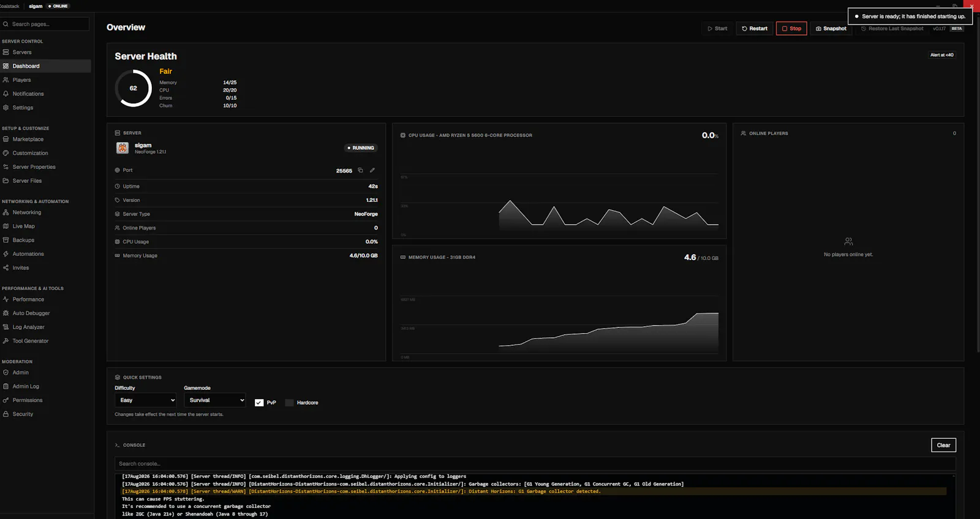Enable the Hardcore checkbox
This screenshot has width=980, height=519.
pyautogui.click(x=289, y=403)
